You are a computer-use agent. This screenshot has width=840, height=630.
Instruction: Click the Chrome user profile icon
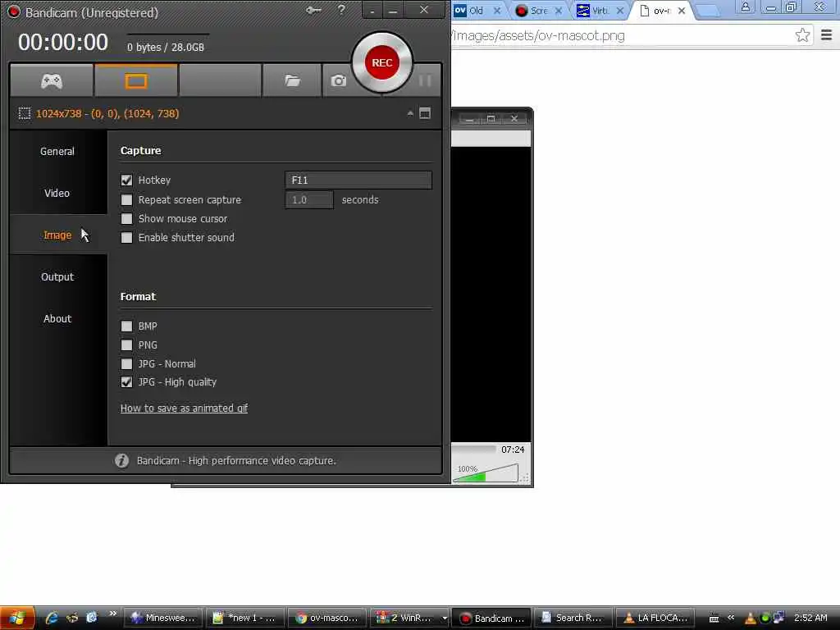(745, 7)
